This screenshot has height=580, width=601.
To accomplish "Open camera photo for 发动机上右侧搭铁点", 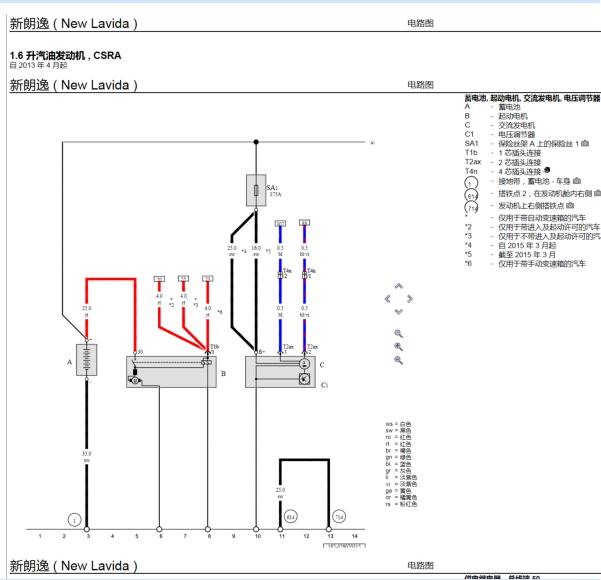I will (x=570, y=205).
